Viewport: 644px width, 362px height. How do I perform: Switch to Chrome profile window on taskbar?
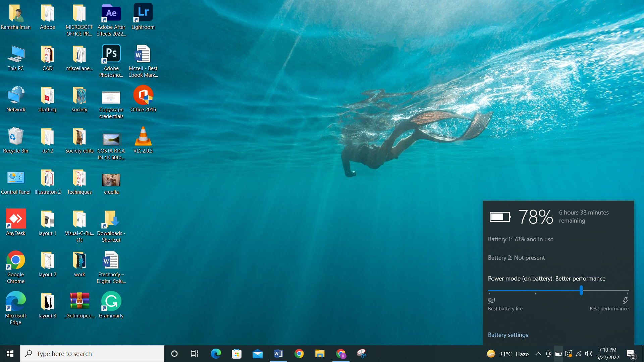pyautogui.click(x=341, y=354)
